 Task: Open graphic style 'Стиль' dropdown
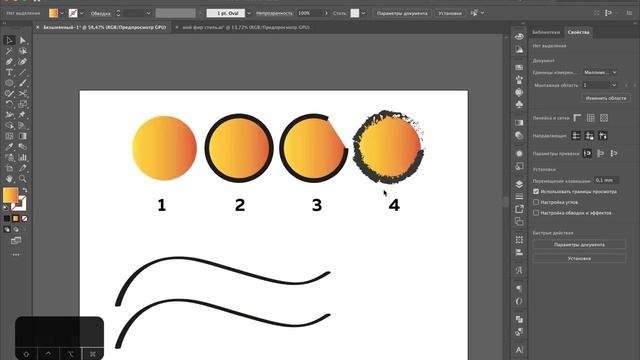coord(363,13)
